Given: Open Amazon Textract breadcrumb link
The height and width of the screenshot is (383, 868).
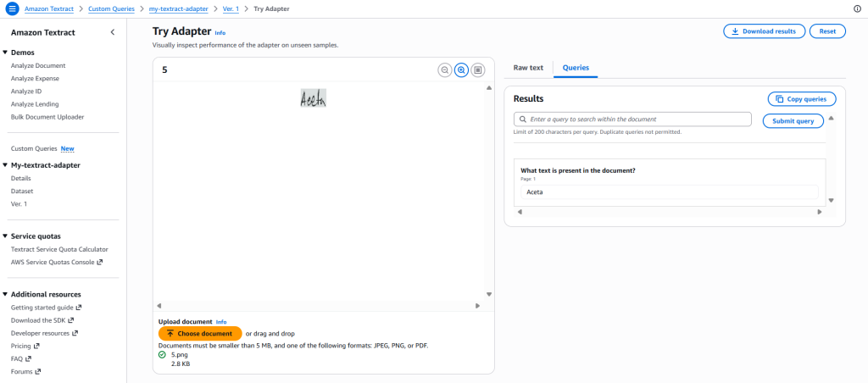Looking at the screenshot, I should click(48, 8).
